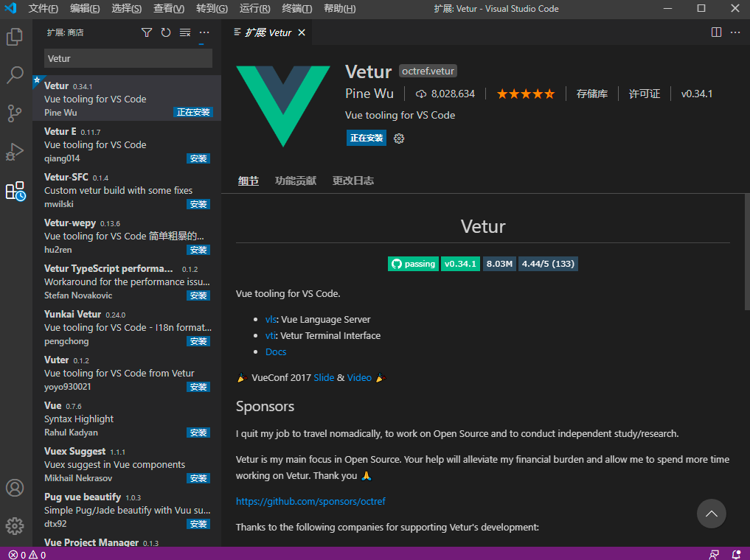Open the VueConf Slide link

coord(324,377)
